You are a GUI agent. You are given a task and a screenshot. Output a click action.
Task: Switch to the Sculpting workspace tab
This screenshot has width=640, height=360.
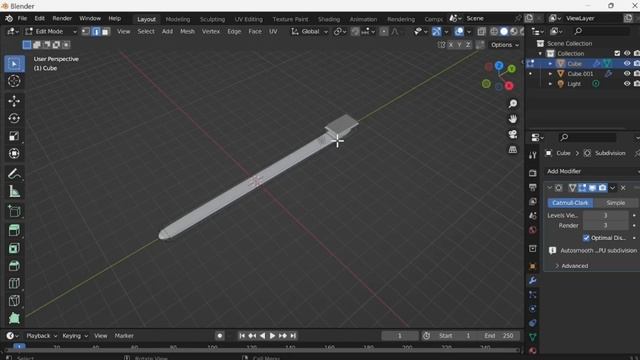[212, 19]
